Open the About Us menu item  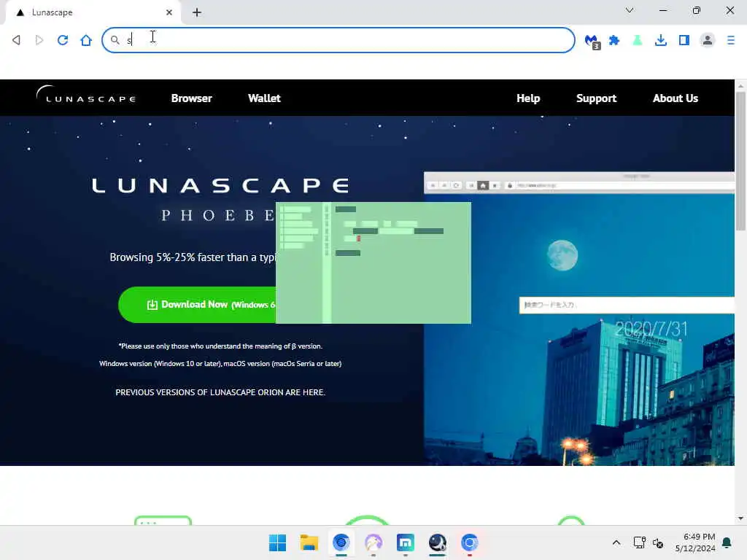coord(676,98)
